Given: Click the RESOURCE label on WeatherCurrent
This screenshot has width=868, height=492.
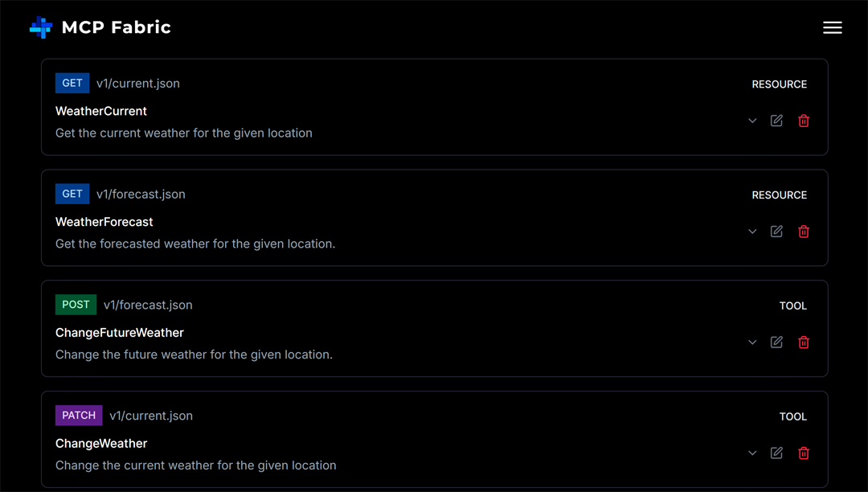Looking at the screenshot, I should (x=779, y=84).
